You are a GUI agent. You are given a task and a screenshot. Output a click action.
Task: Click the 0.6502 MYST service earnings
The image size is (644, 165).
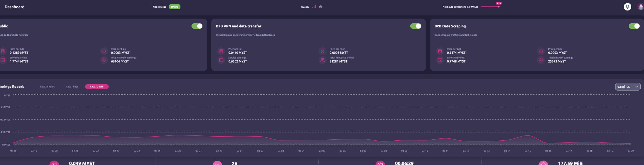[x=237, y=62]
